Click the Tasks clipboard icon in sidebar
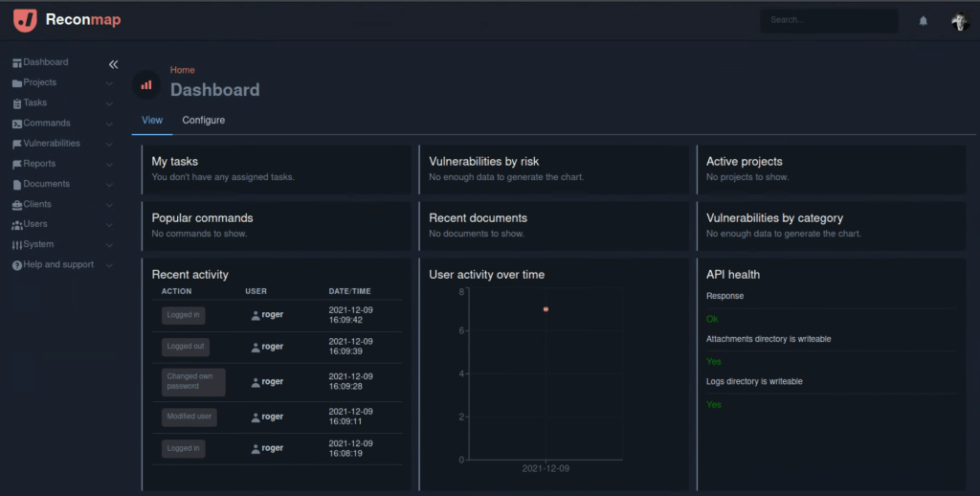980x496 pixels. pyautogui.click(x=16, y=103)
